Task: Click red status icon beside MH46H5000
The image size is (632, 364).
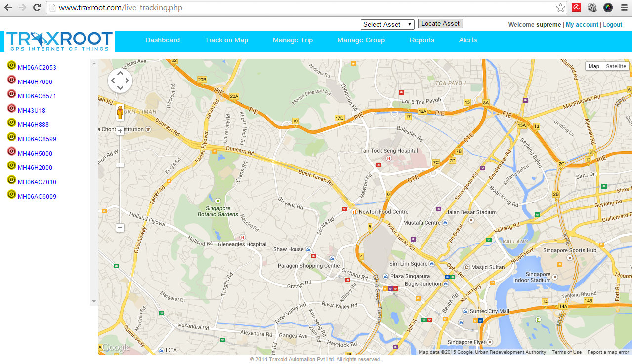Action: [x=11, y=151]
